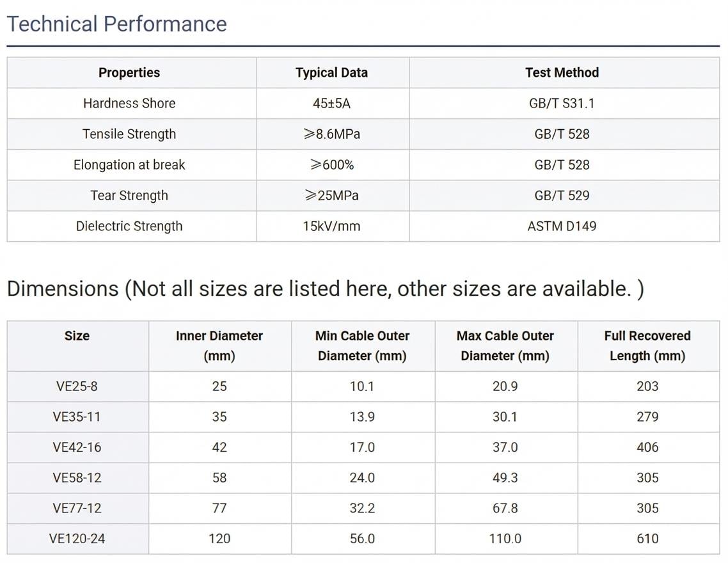Click the ≥25MPa value

click(x=331, y=195)
